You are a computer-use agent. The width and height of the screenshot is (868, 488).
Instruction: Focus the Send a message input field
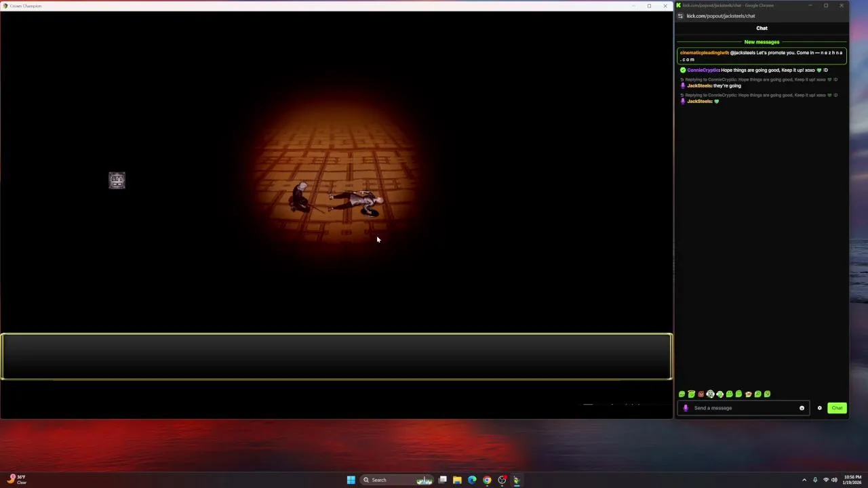[x=745, y=408]
